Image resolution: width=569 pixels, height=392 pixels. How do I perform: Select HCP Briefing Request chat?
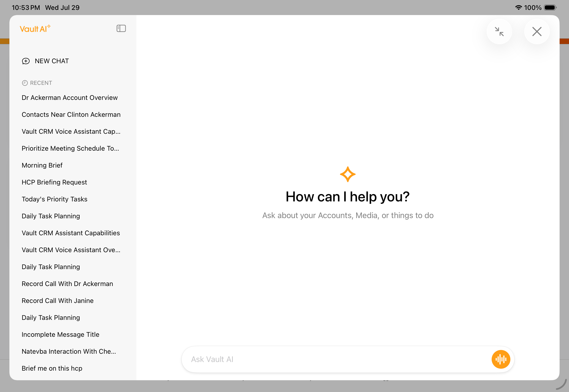54,183
